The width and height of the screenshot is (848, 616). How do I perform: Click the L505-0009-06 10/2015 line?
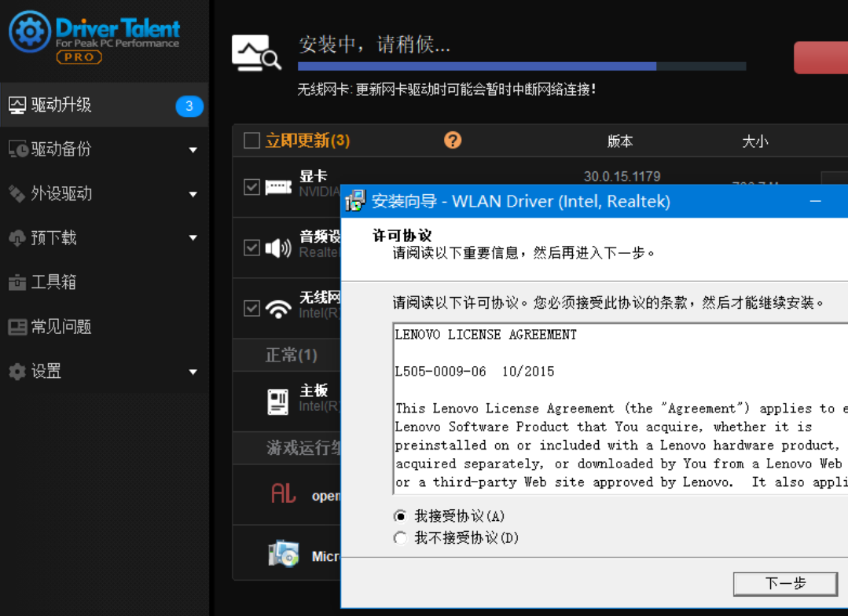[x=474, y=372]
